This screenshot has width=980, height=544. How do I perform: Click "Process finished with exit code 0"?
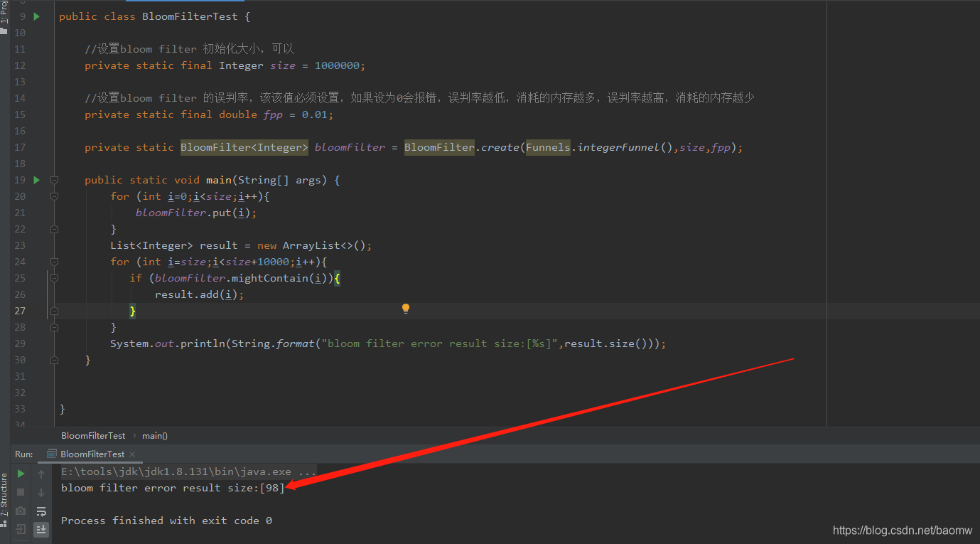166,521
